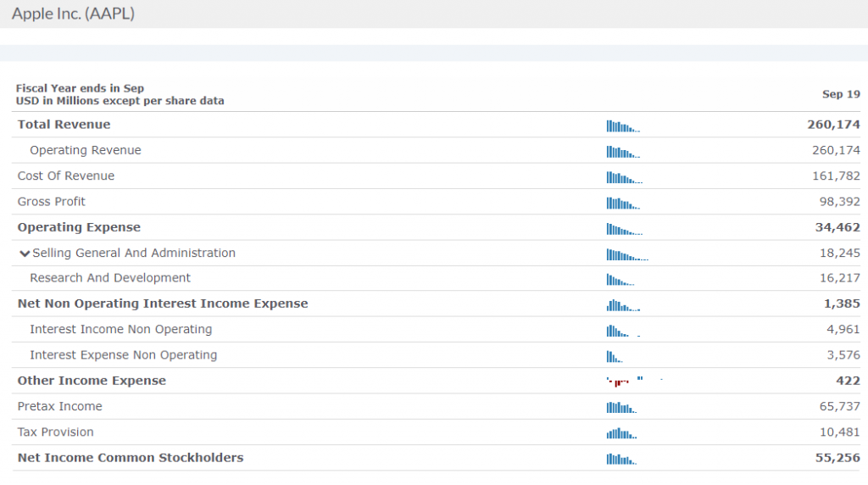Select Research And Development value 16,217
Screen dimensions: 868x485
point(840,278)
